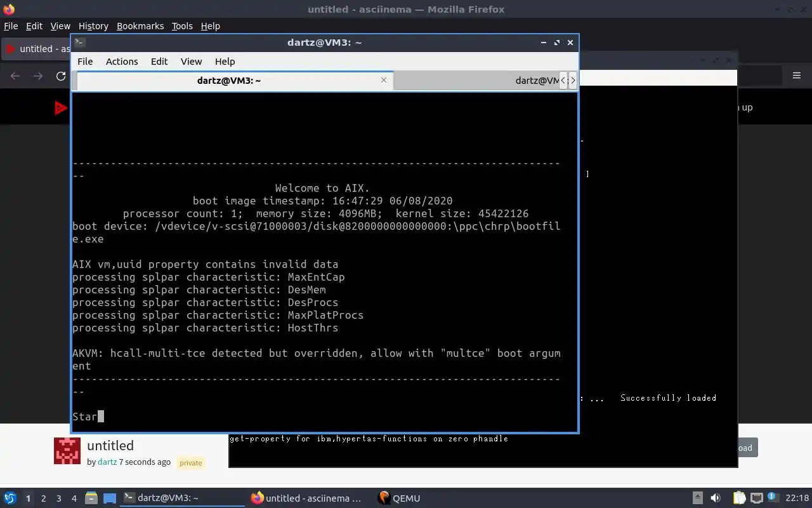The image size is (812, 508).
Task: Open the terminal File menu
Action: [x=85, y=62]
